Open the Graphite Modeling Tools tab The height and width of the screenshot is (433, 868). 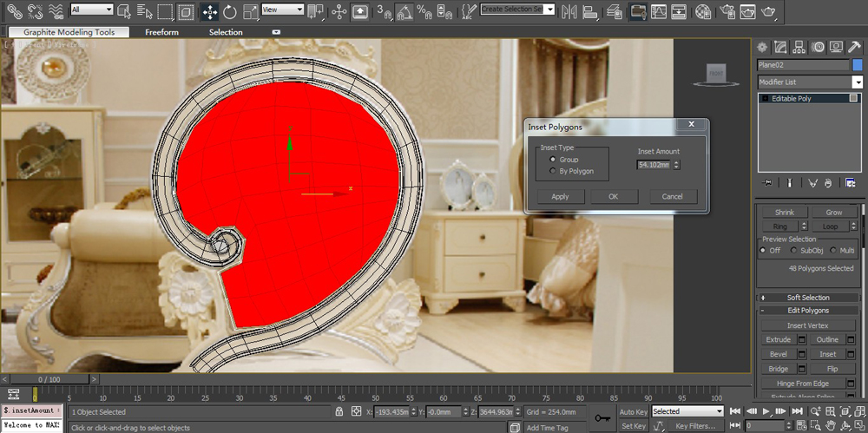[69, 32]
